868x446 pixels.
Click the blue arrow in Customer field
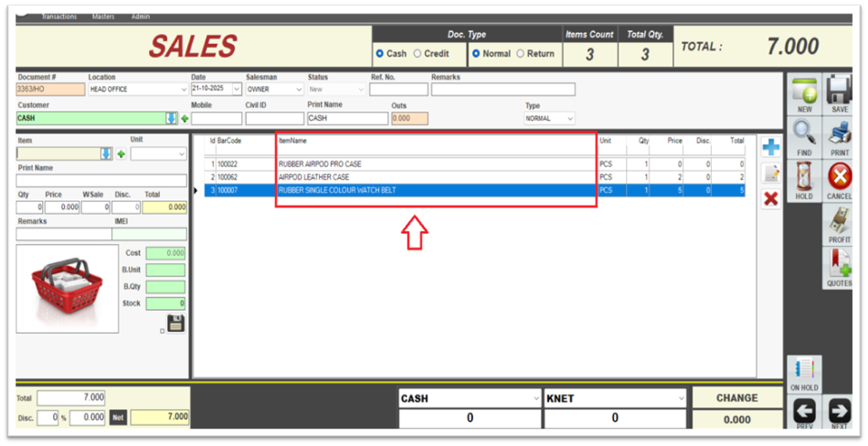pos(172,118)
